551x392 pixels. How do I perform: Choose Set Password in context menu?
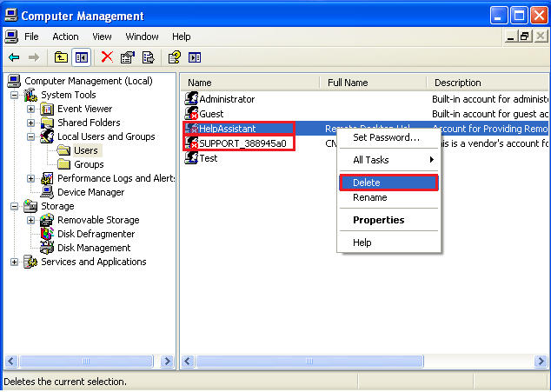click(386, 137)
